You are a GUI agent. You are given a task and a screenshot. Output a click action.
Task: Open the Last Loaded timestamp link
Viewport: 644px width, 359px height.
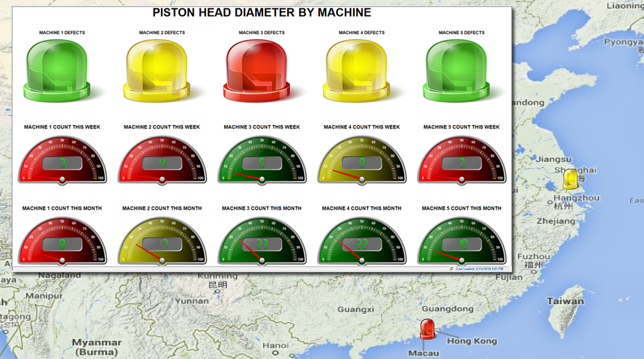(480, 268)
